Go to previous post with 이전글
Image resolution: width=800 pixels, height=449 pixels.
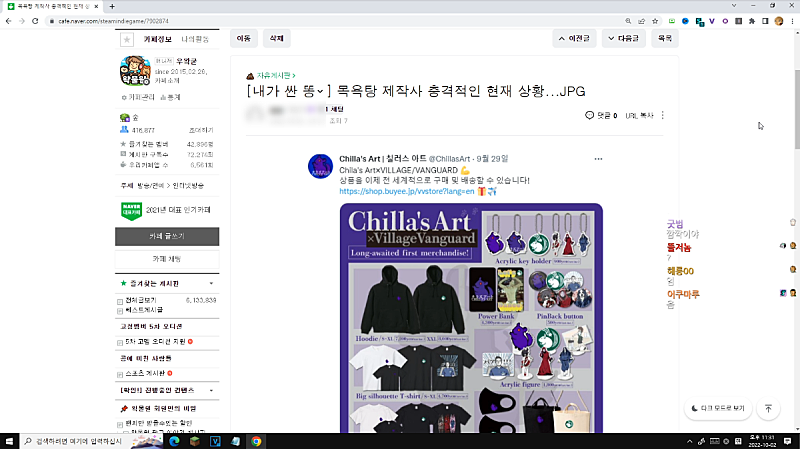574,38
